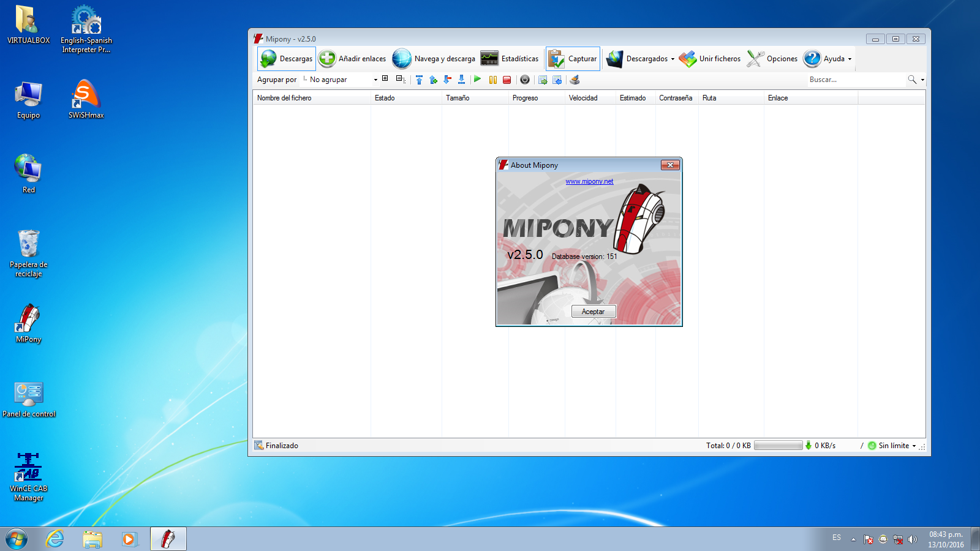Open the VIRTUALBOX desktop folder
This screenshot has width=980, height=551.
[x=28, y=24]
